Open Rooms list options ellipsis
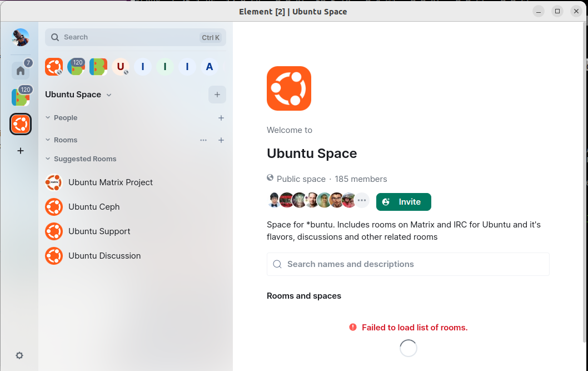This screenshot has width=588, height=371. [x=203, y=140]
